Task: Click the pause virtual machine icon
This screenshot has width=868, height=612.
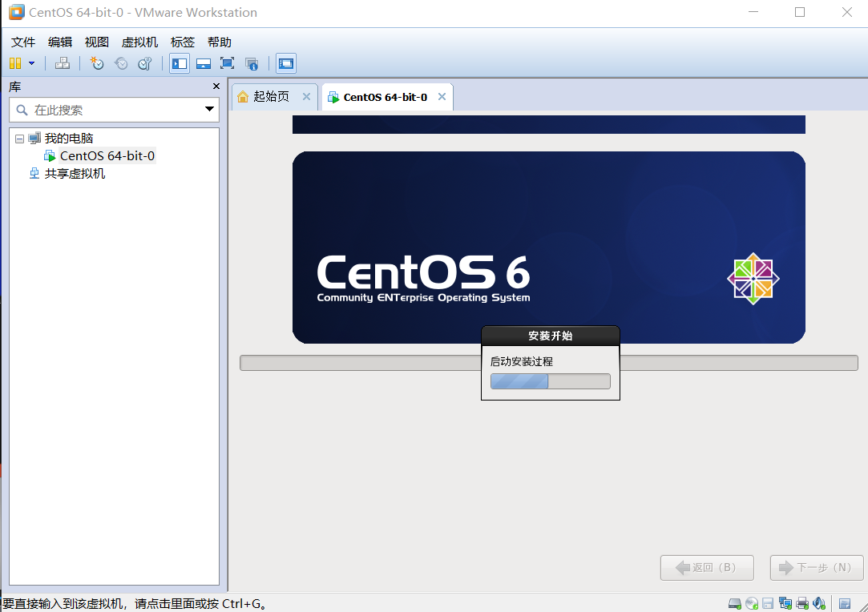Action: [x=15, y=63]
